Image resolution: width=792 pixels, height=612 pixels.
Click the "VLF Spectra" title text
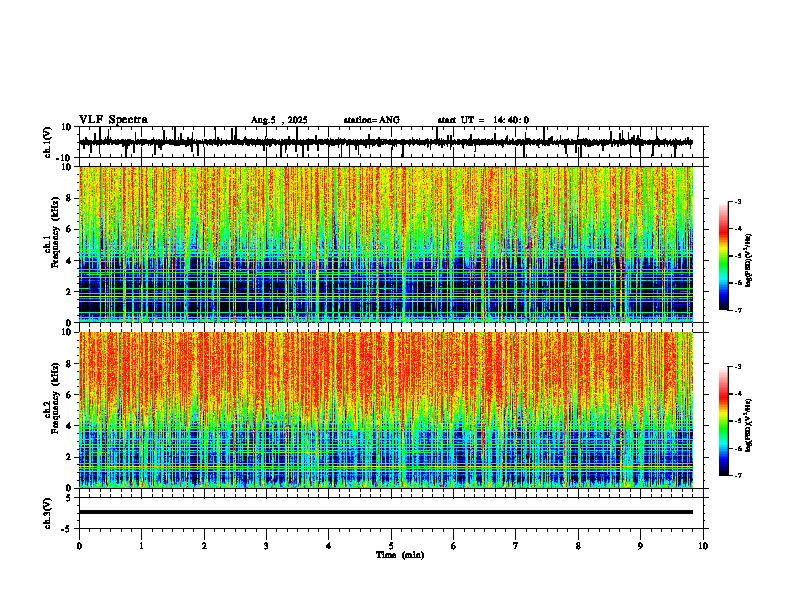point(113,120)
